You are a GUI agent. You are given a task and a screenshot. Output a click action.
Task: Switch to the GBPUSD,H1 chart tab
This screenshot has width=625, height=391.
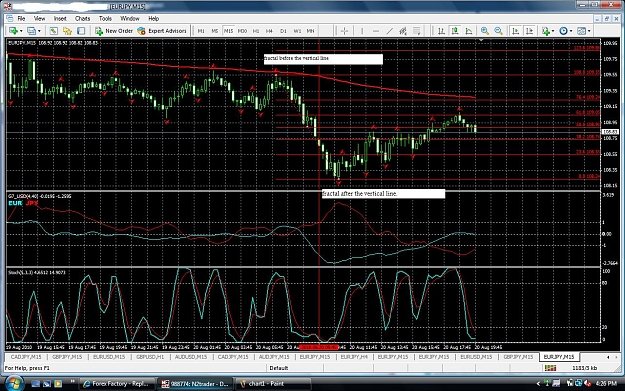[150, 357]
